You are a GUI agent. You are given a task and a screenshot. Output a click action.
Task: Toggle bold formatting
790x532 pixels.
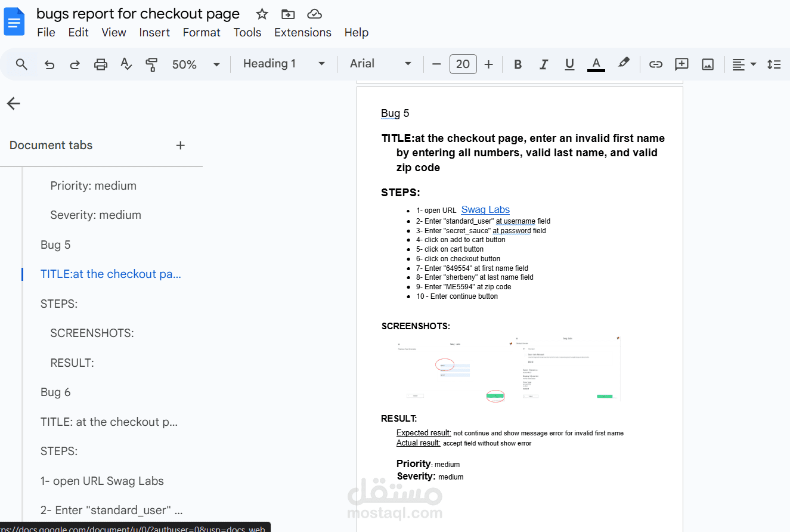pos(518,64)
